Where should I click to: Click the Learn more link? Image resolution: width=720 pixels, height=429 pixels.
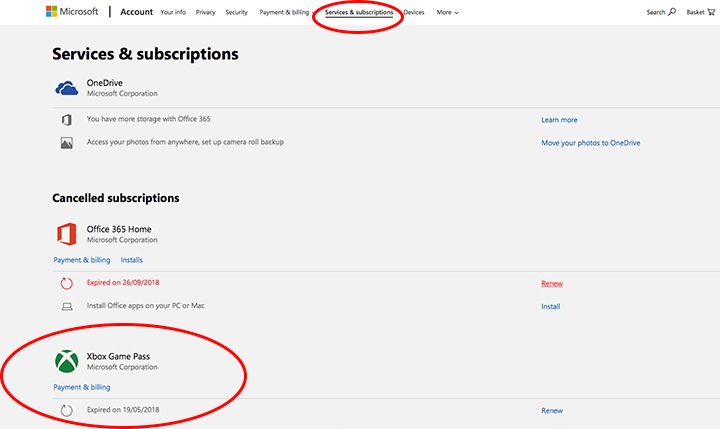tap(559, 120)
